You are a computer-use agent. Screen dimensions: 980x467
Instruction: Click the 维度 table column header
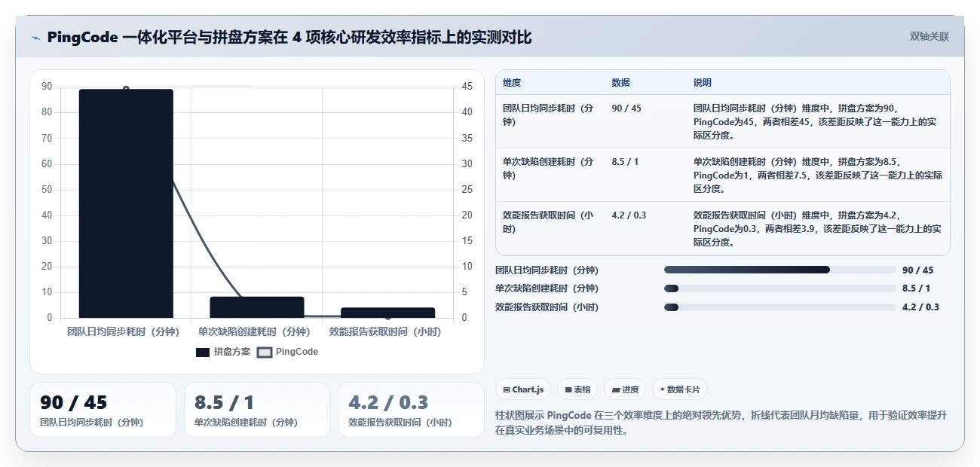(512, 83)
